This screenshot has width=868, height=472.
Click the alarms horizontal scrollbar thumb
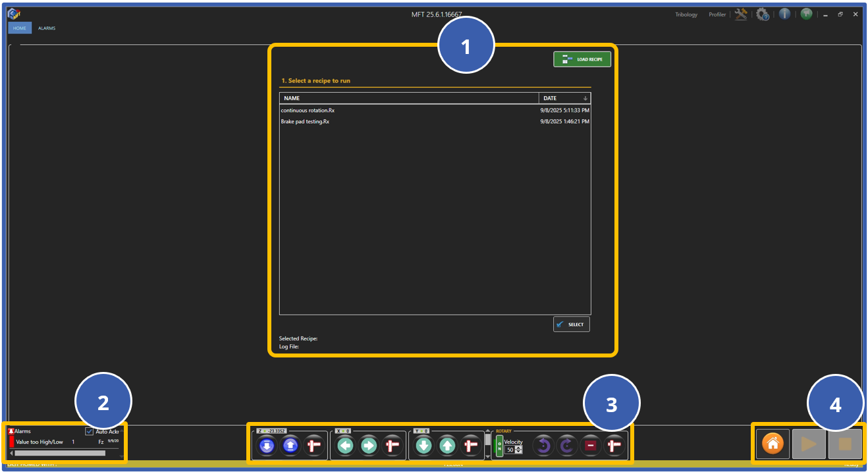[60, 453]
